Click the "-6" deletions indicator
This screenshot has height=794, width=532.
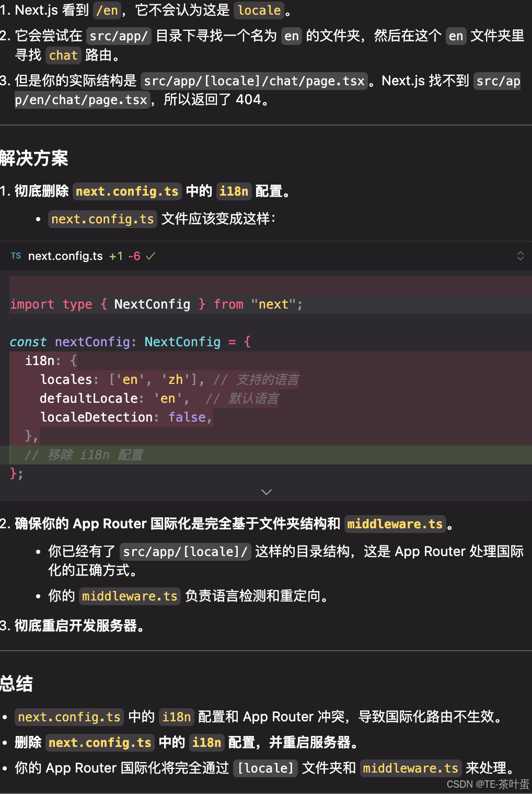tap(134, 256)
